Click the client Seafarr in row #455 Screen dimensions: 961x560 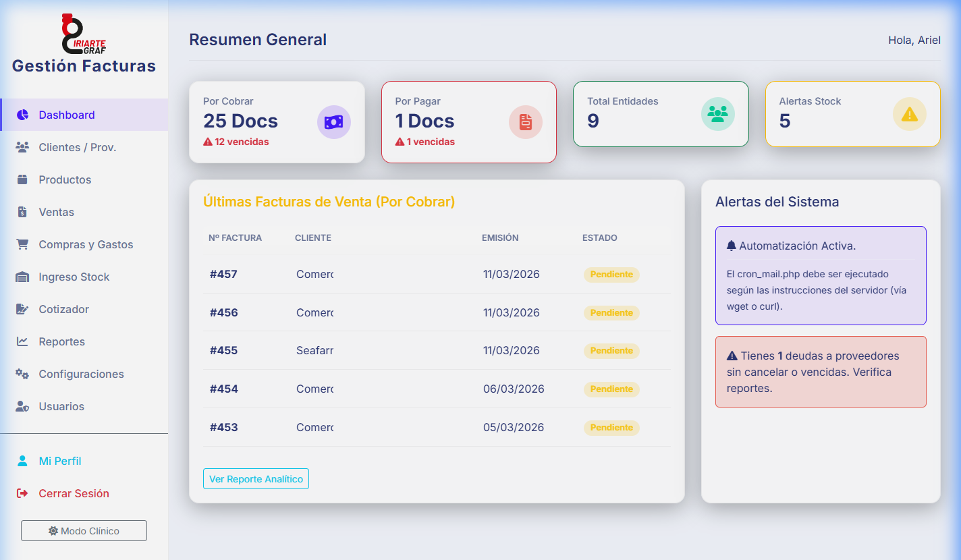(314, 350)
